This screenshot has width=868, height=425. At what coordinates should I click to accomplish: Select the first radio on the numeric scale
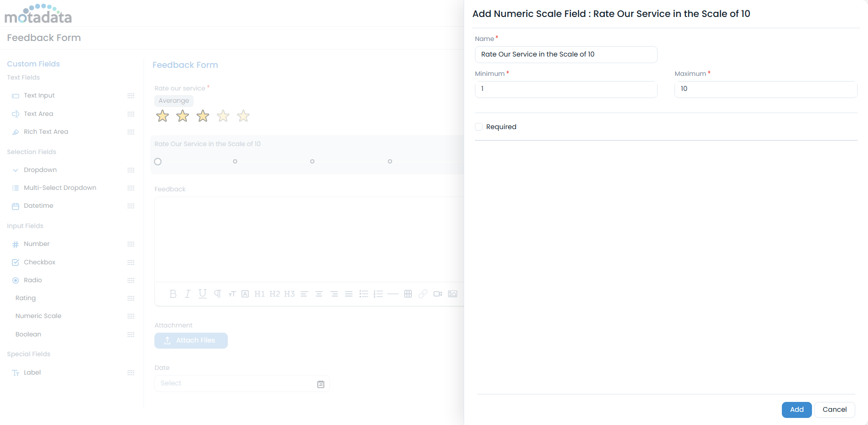158,161
